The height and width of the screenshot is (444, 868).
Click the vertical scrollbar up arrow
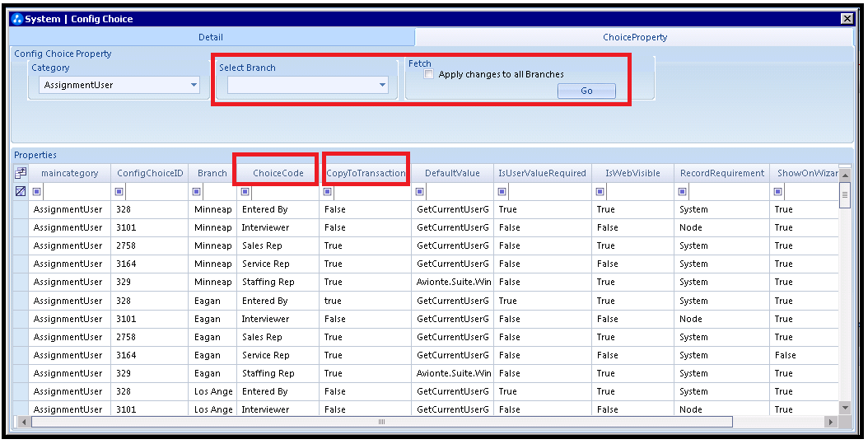coord(845,175)
